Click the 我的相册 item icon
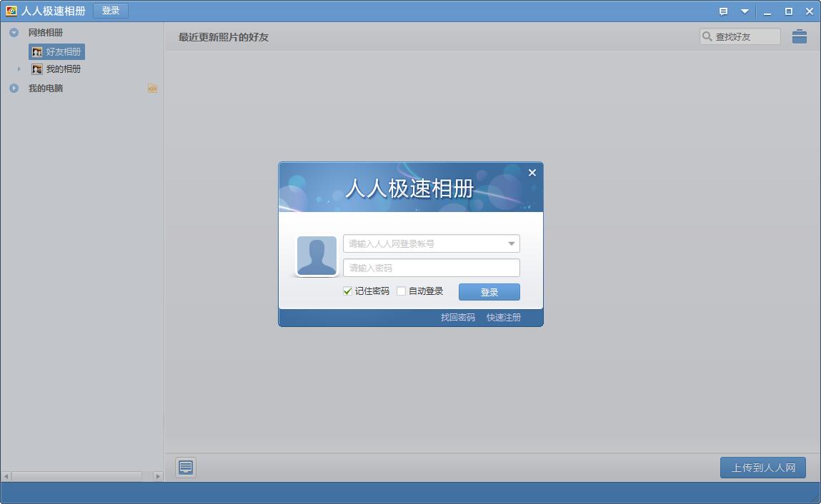This screenshot has height=504, width=821. pos(36,69)
